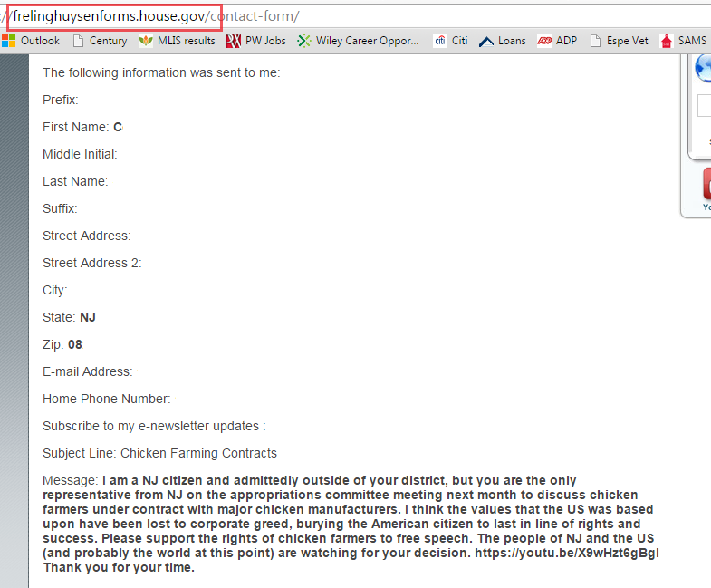Image resolution: width=711 pixels, height=588 pixels.
Task: Click the 'Prefix:' label
Action: pos(61,100)
